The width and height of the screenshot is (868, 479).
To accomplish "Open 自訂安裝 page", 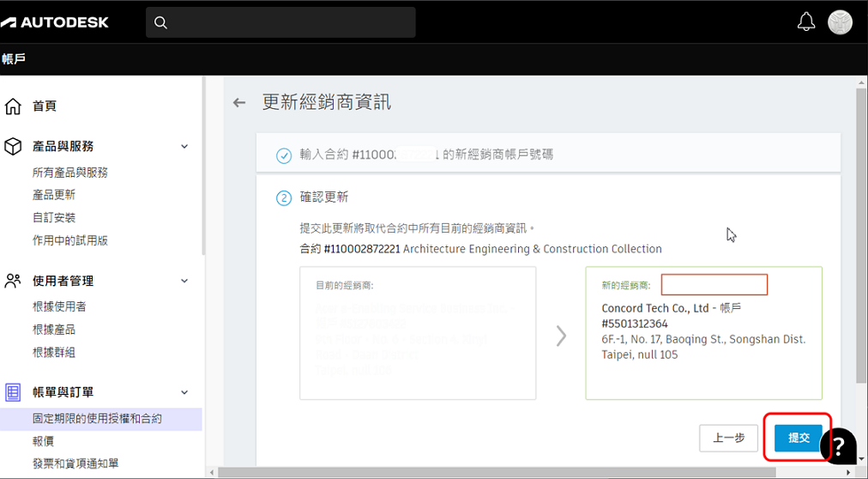I will point(54,218).
